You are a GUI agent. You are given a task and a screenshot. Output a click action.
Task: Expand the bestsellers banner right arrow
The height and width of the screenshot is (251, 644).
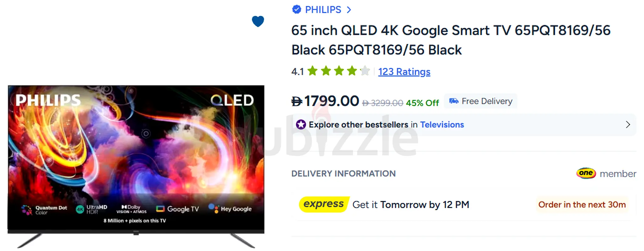628,125
